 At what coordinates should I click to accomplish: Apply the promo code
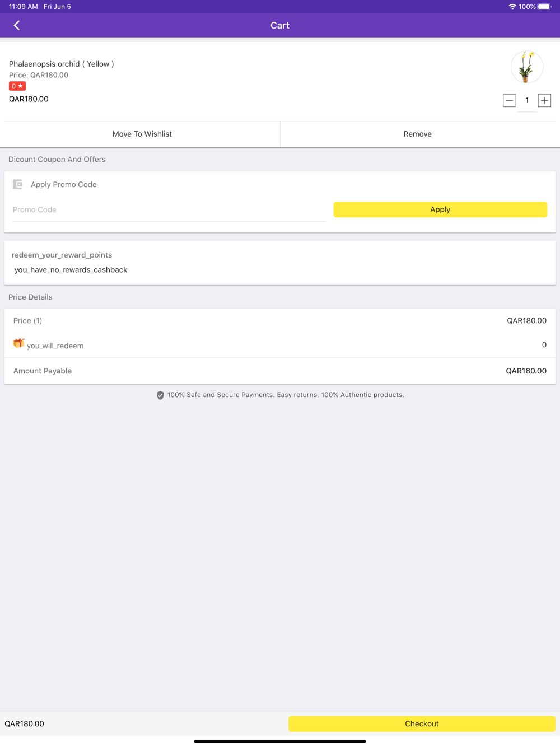[x=440, y=209]
